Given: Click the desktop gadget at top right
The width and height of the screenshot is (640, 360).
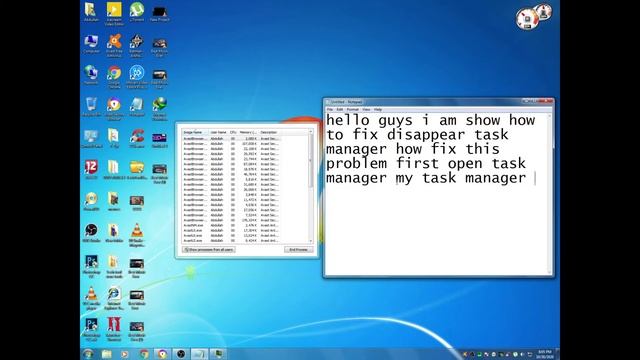Looking at the screenshot, I should pyautogui.click(x=533, y=17).
